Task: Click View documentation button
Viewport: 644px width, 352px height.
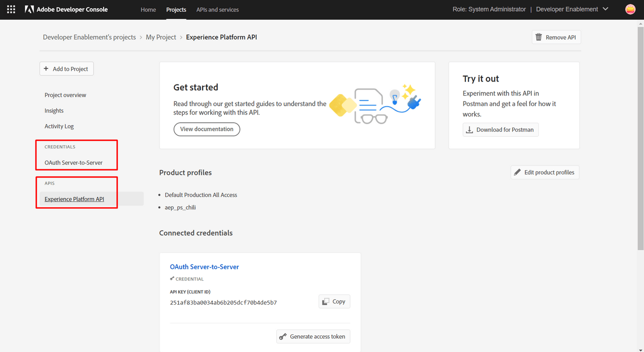Action: [x=207, y=129]
